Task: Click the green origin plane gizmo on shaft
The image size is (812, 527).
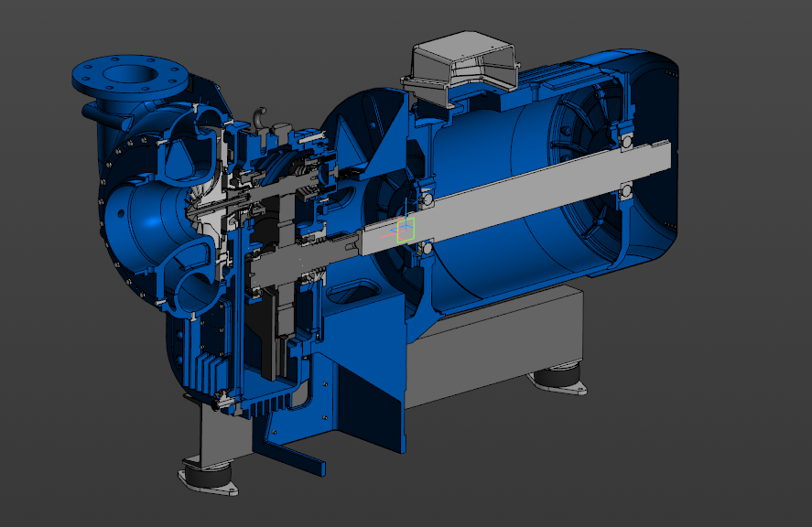Action: tap(406, 229)
